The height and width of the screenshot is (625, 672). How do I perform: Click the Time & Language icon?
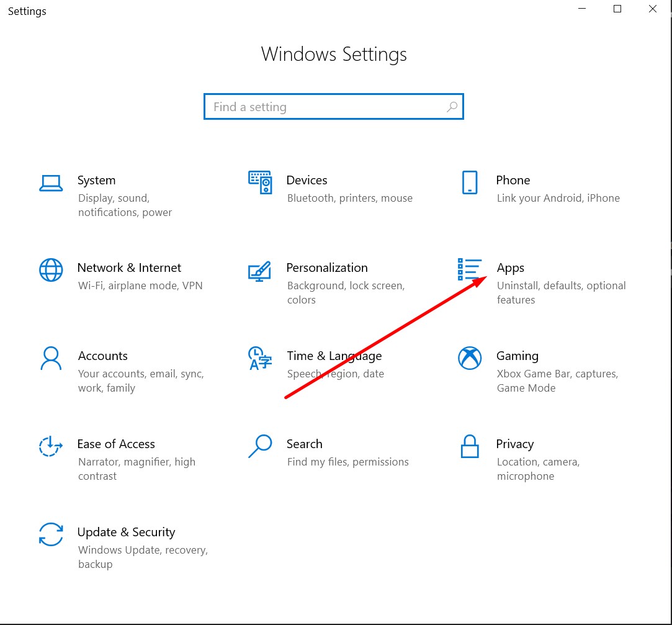pyautogui.click(x=260, y=358)
